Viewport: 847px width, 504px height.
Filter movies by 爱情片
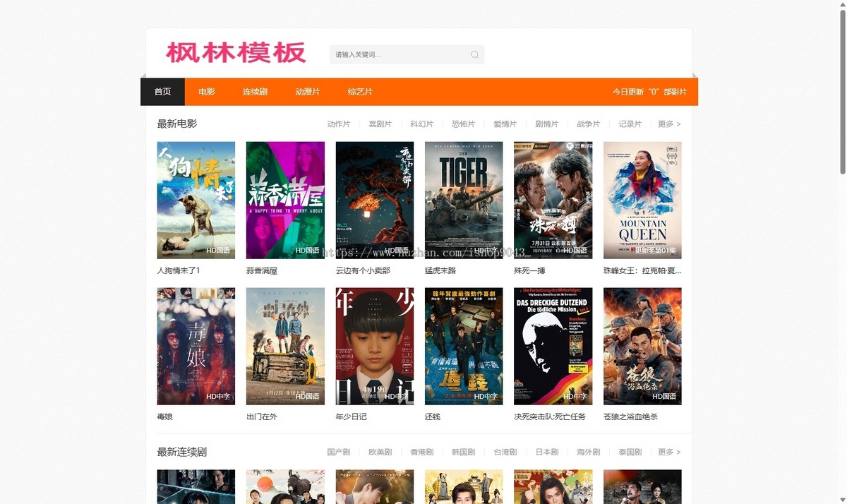(505, 124)
